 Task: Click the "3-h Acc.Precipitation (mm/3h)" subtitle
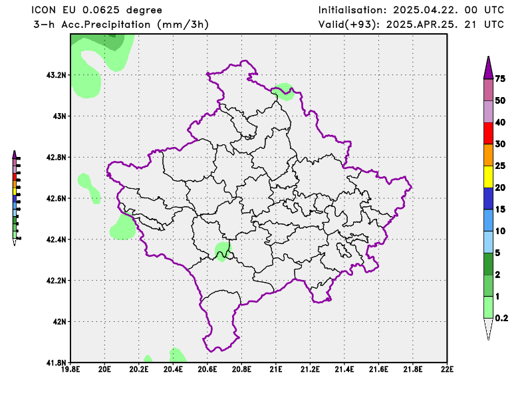[x=121, y=25]
